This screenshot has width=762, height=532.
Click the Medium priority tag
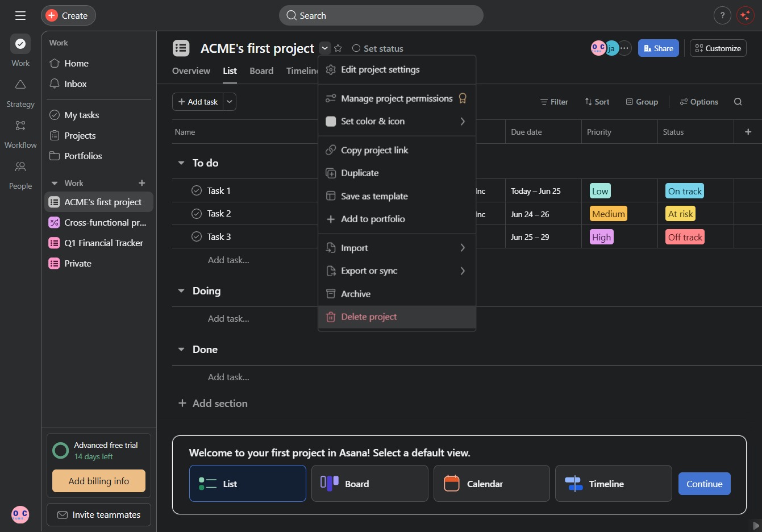pyautogui.click(x=609, y=214)
